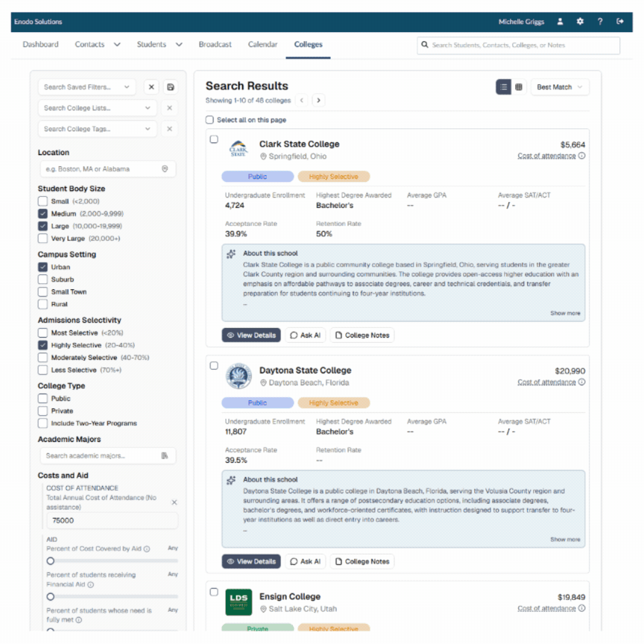Expand the Students menu chevron
Viewport: 644px width, 644px height.
coord(179,45)
